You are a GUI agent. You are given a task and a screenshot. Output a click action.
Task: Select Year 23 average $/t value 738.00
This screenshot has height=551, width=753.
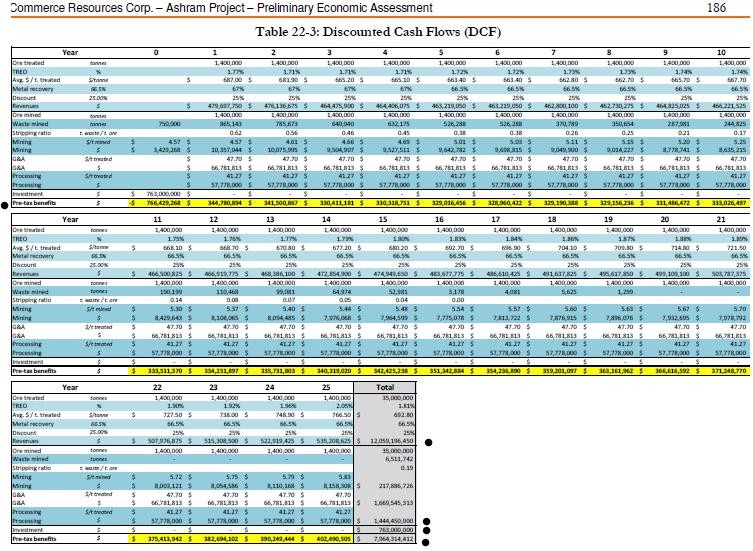pos(229,415)
